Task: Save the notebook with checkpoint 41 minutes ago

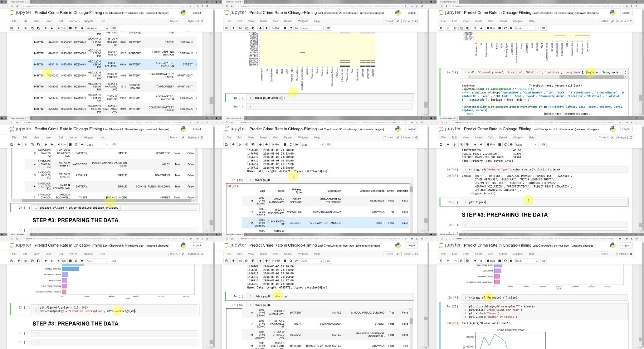Action: coord(441,144)
